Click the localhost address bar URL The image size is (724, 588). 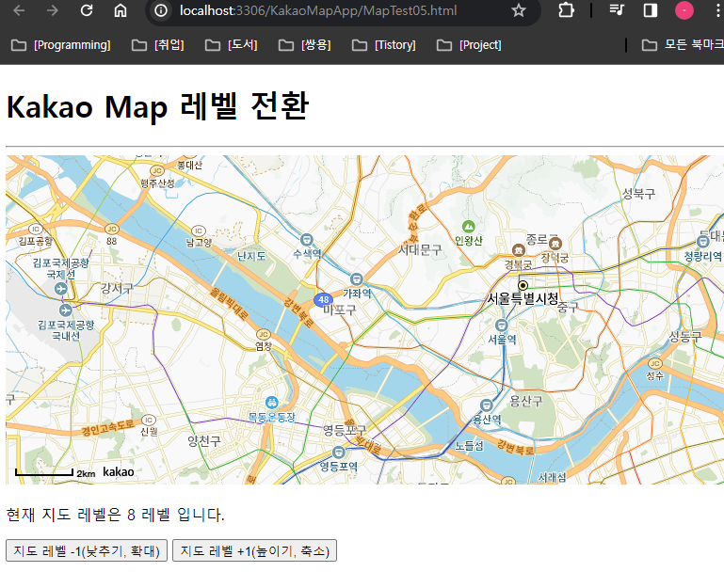318,10
